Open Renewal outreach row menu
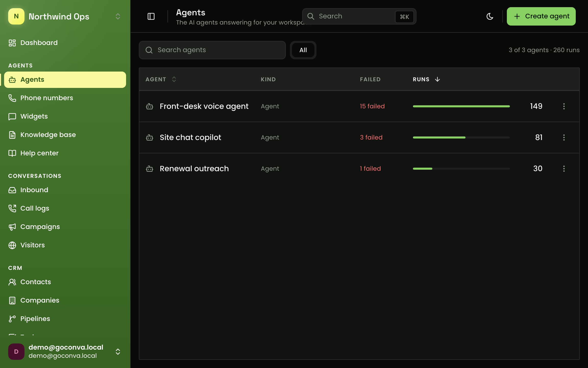Image resolution: width=588 pixels, height=368 pixels. tap(564, 169)
